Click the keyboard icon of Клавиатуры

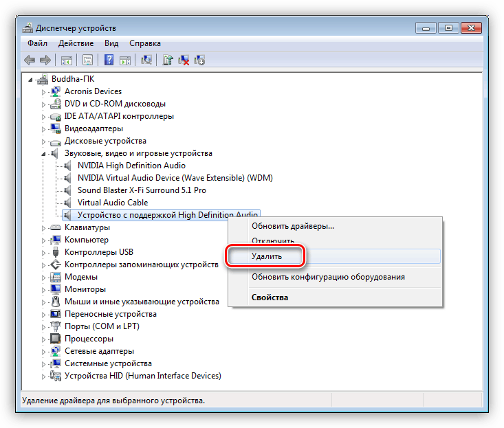(56, 227)
